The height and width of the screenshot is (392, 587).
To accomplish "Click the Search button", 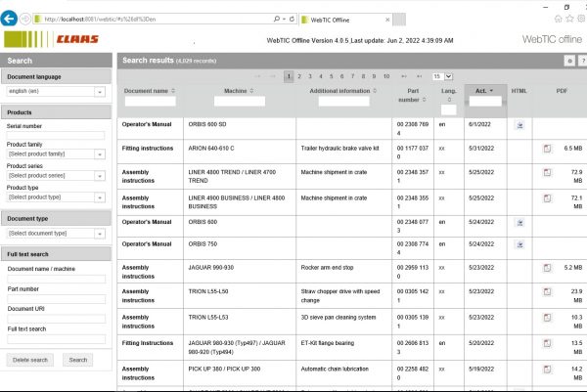I will pyautogui.click(x=78, y=360).
